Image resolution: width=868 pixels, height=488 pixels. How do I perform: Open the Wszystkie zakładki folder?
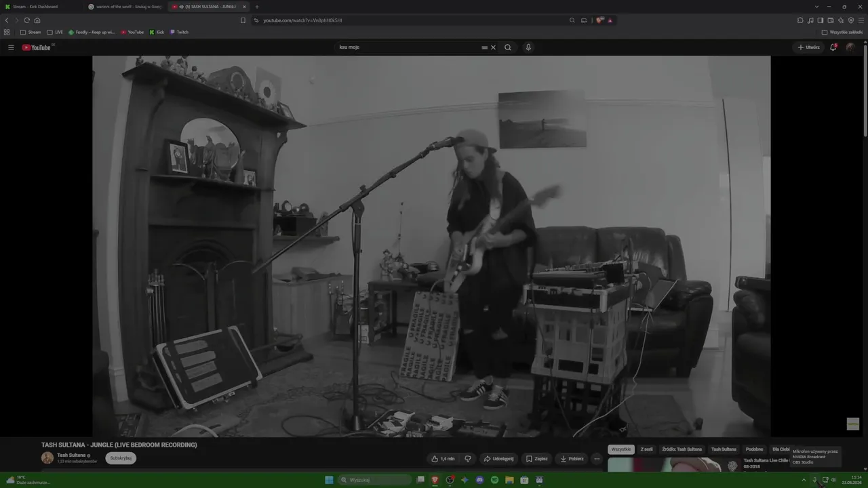[x=842, y=32]
